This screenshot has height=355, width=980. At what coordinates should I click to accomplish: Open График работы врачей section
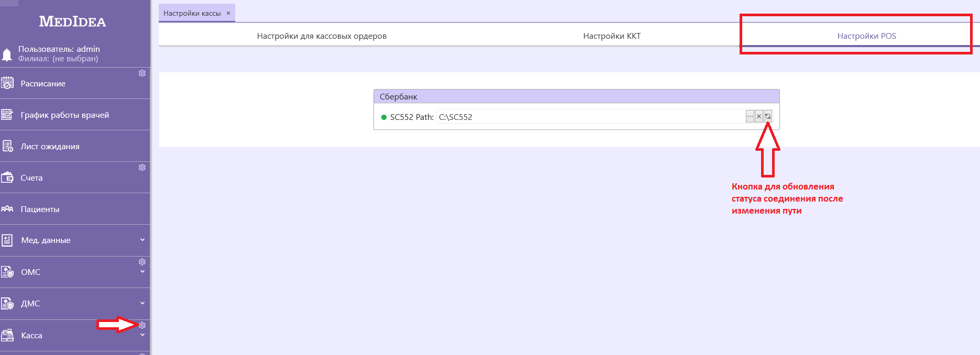[75, 115]
